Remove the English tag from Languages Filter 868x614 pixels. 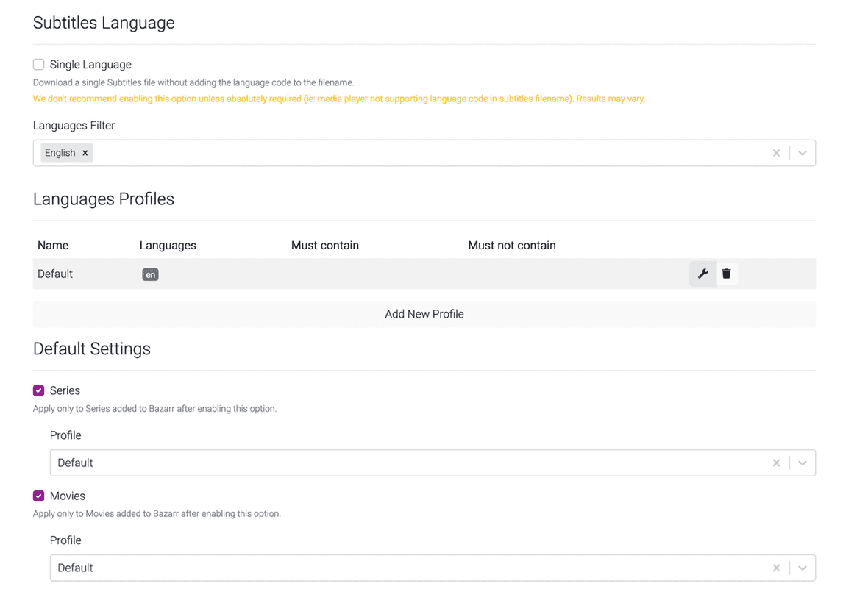[x=85, y=152]
